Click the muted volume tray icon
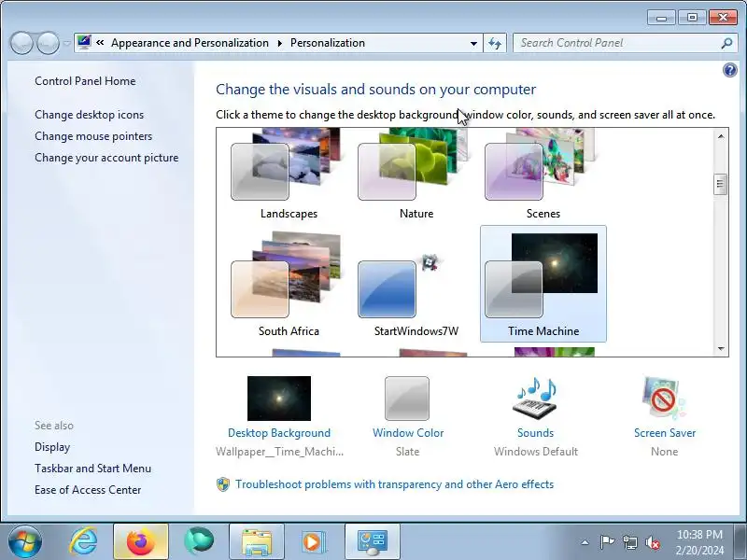 (652, 542)
